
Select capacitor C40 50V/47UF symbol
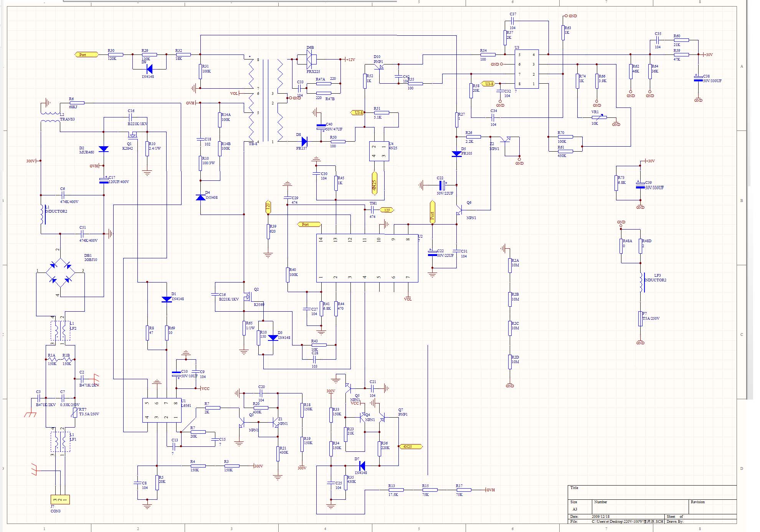(x=321, y=127)
